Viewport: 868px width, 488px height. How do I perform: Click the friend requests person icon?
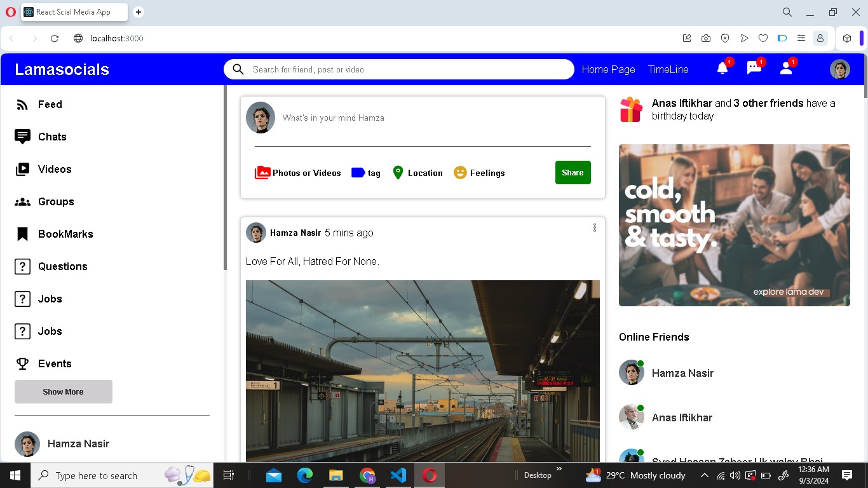(x=786, y=69)
